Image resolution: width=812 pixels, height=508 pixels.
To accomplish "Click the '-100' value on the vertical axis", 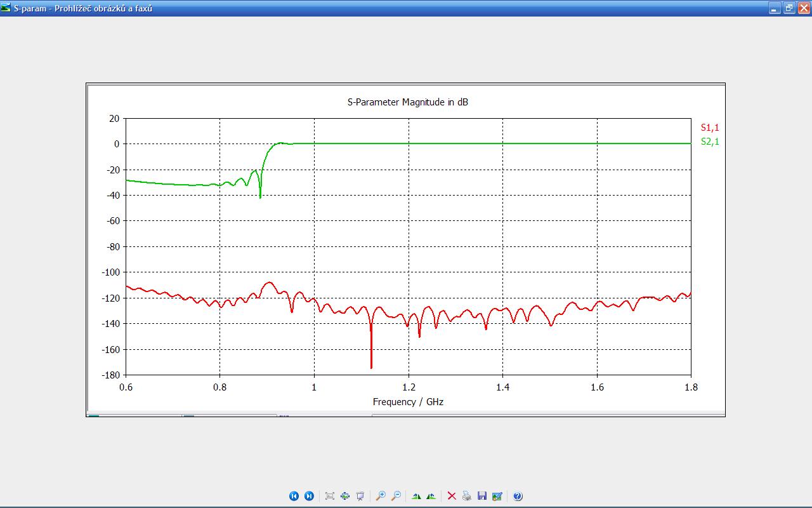I will (110, 272).
